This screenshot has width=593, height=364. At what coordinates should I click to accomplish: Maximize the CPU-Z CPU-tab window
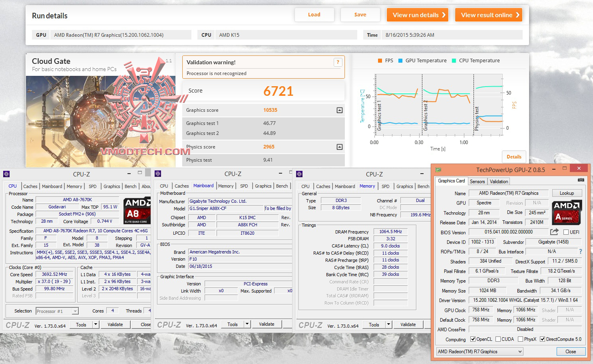click(140, 173)
